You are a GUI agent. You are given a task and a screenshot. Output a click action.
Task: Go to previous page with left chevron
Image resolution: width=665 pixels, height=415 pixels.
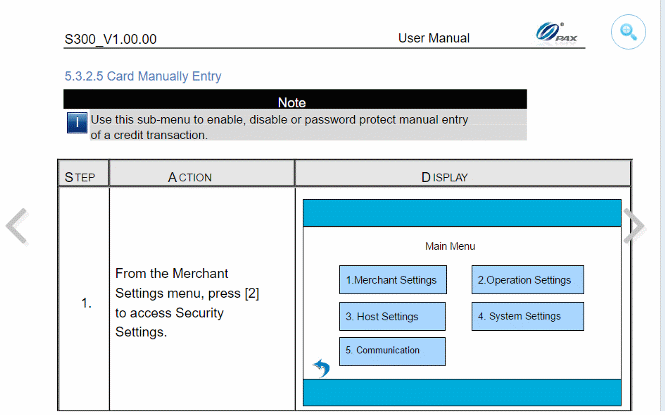17,227
